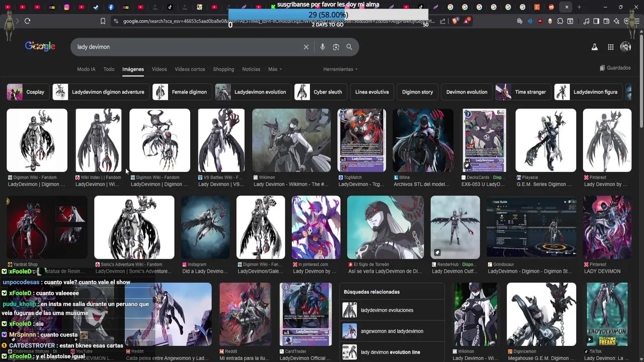The width and height of the screenshot is (644, 362).
Task: Open the El Siglo de Torreón image
Action: coord(385,227)
